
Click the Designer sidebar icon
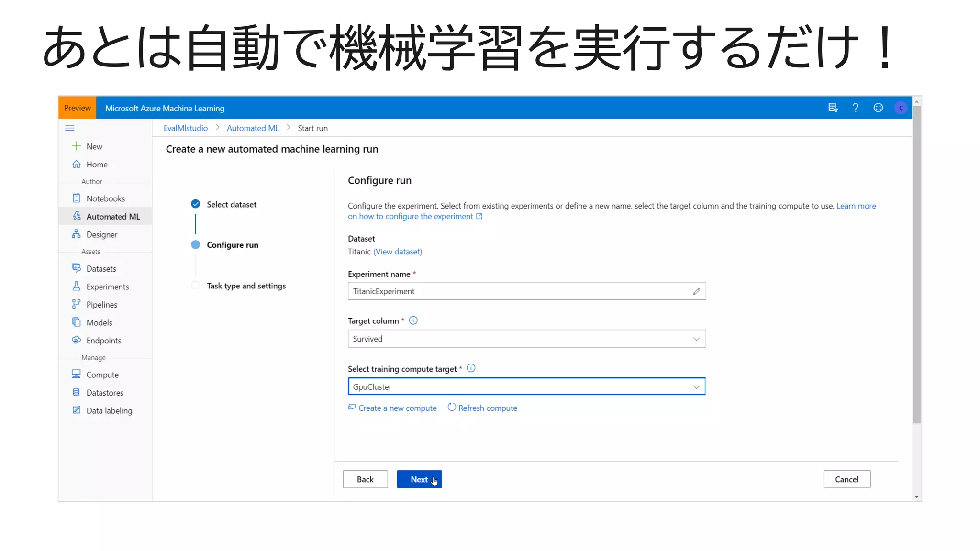[76, 234]
